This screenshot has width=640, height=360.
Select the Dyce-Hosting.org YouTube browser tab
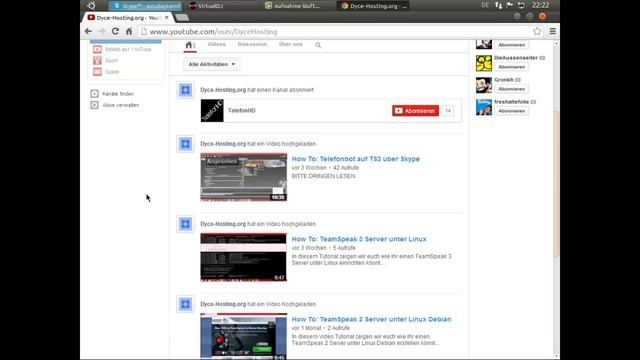[128, 18]
